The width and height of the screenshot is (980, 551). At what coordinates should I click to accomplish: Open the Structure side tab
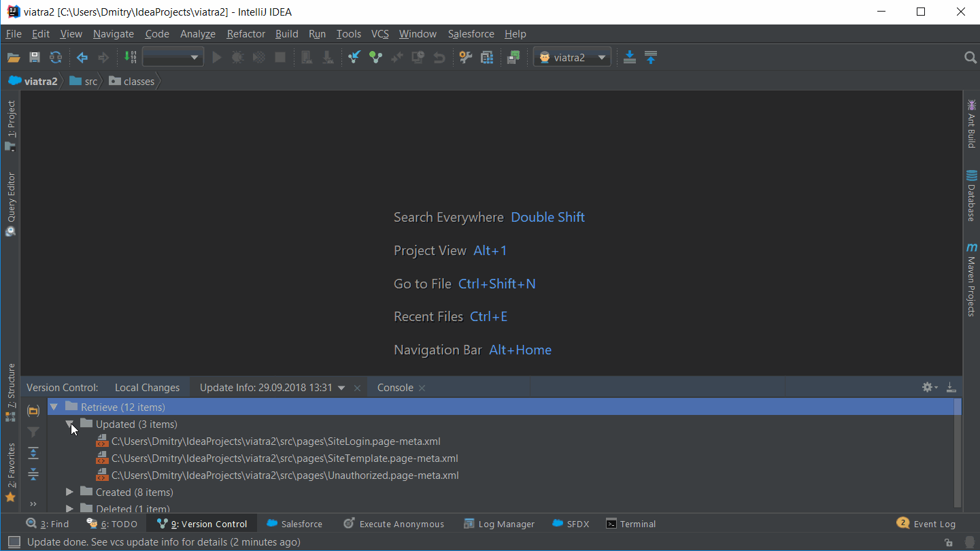click(x=10, y=393)
